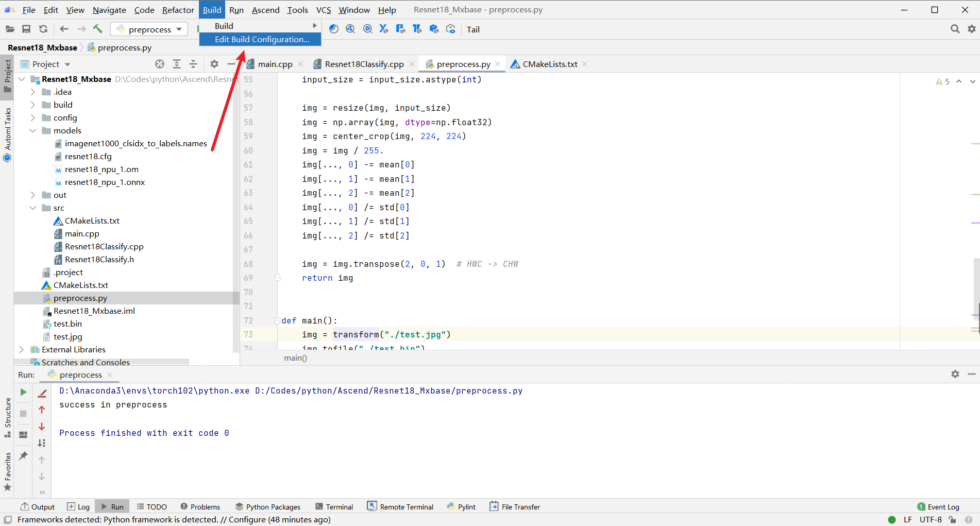The height and width of the screenshot is (526, 980).
Task: Rerun preprocess with green play icon
Action: tap(23, 393)
